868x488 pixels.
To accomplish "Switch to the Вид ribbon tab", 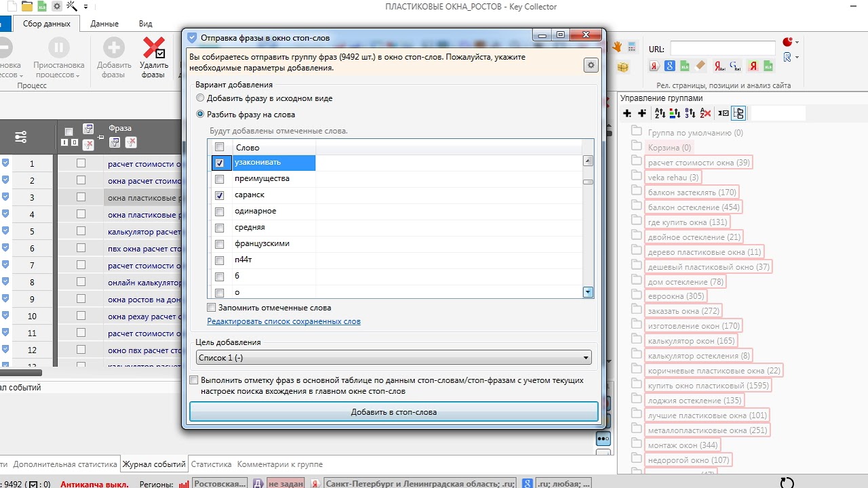I will [146, 24].
